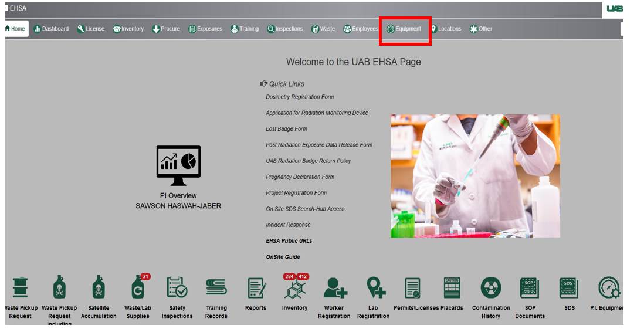The width and height of the screenshot is (644, 332).
Task: Click the Lost Badge Form link
Action: point(286,129)
